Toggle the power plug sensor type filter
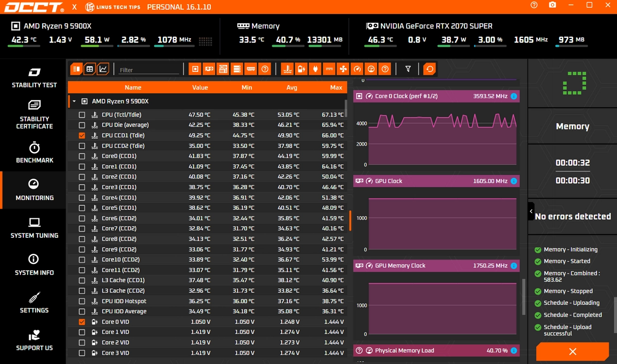Viewport: 617px width, 364px height. (x=315, y=69)
